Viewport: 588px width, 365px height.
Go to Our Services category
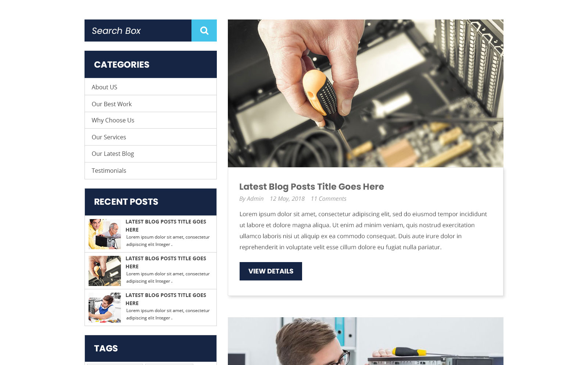(109, 137)
